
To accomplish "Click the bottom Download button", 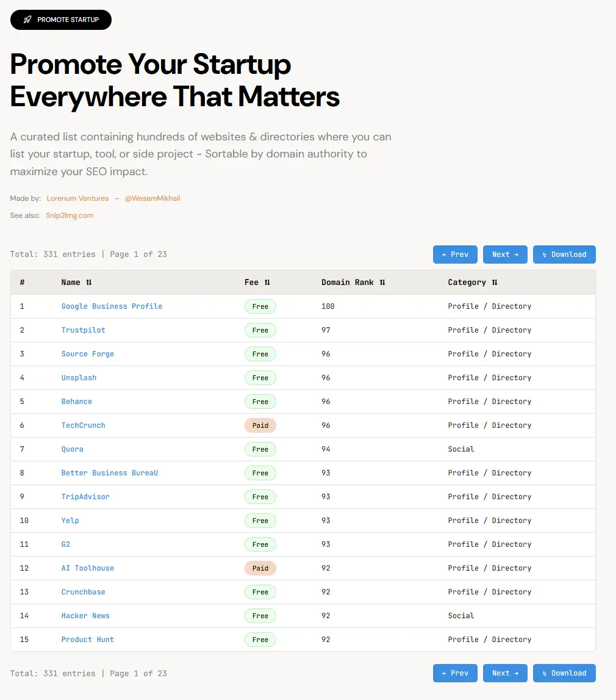I will tap(564, 673).
